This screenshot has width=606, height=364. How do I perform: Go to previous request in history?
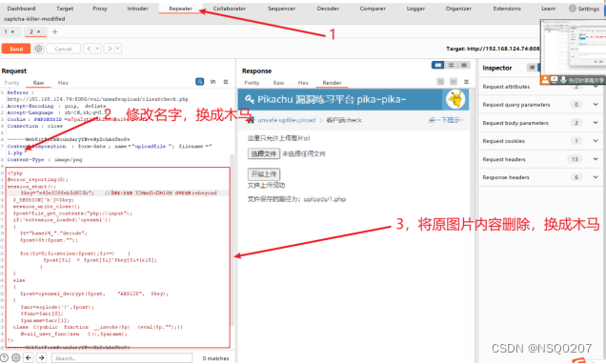[89, 49]
